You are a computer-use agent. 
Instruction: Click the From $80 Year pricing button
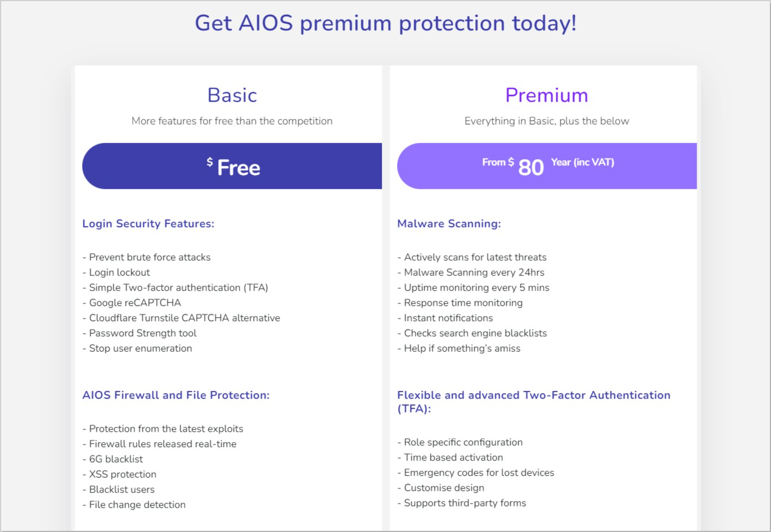click(x=547, y=166)
